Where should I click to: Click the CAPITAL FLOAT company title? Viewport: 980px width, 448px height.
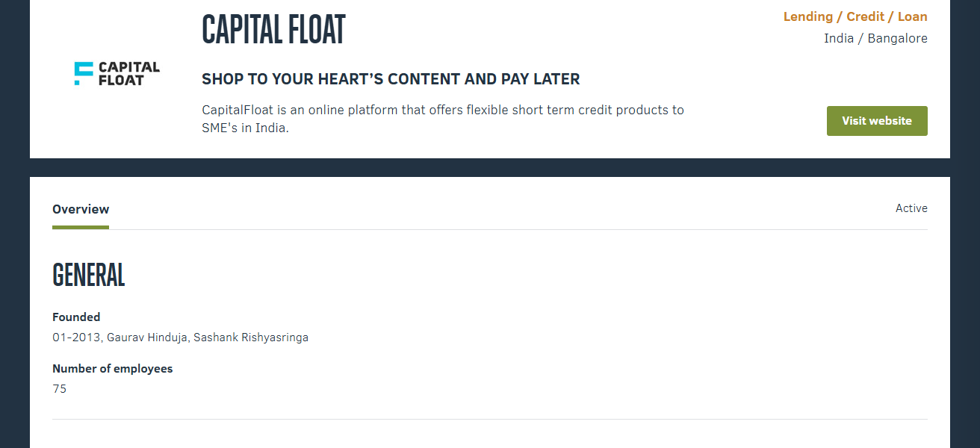coord(273,30)
